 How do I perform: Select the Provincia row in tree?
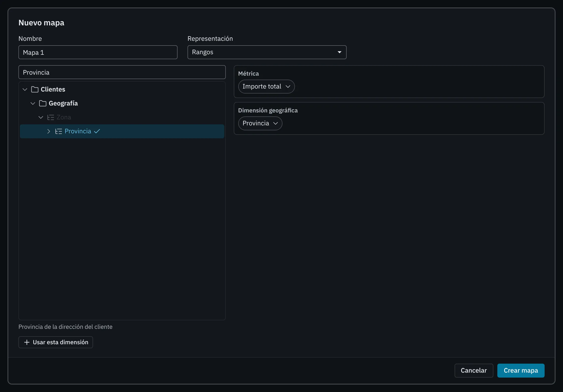[x=122, y=131]
